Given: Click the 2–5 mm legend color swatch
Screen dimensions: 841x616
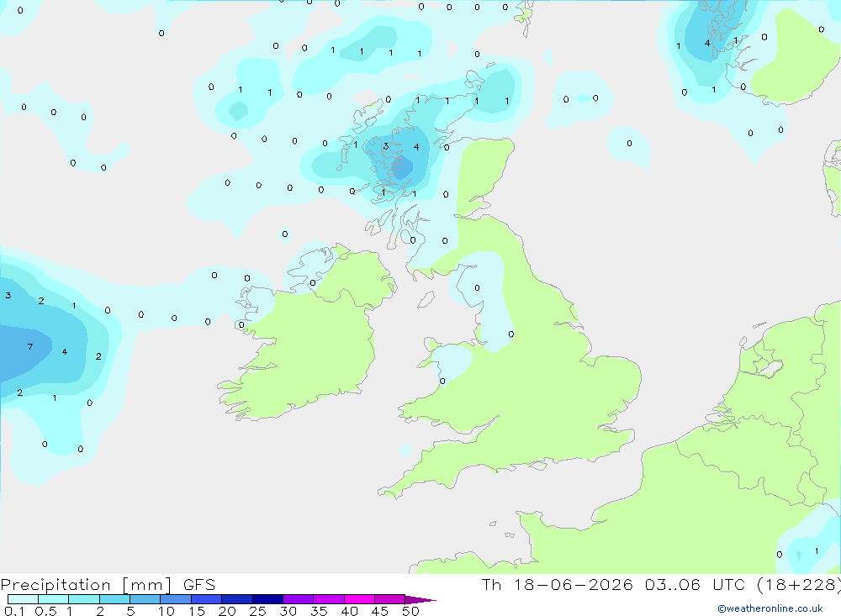Looking at the screenshot, I should [x=114, y=599].
